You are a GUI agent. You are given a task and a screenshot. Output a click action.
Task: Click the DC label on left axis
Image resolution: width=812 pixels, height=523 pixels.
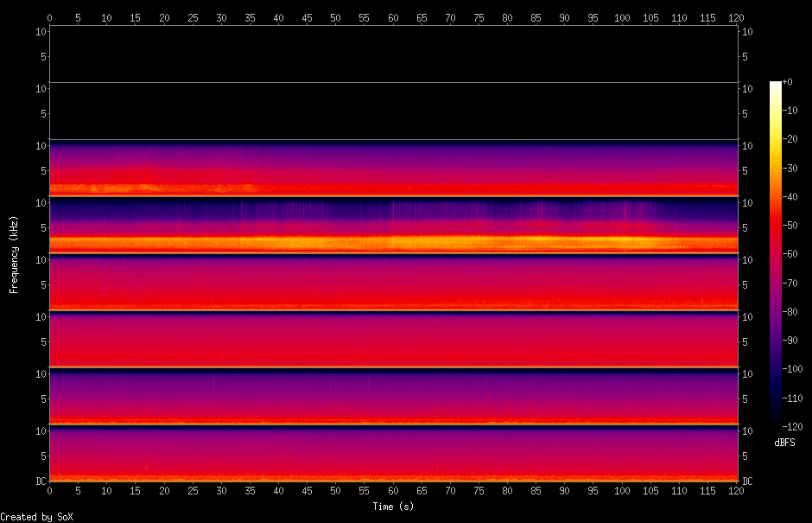(41, 481)
